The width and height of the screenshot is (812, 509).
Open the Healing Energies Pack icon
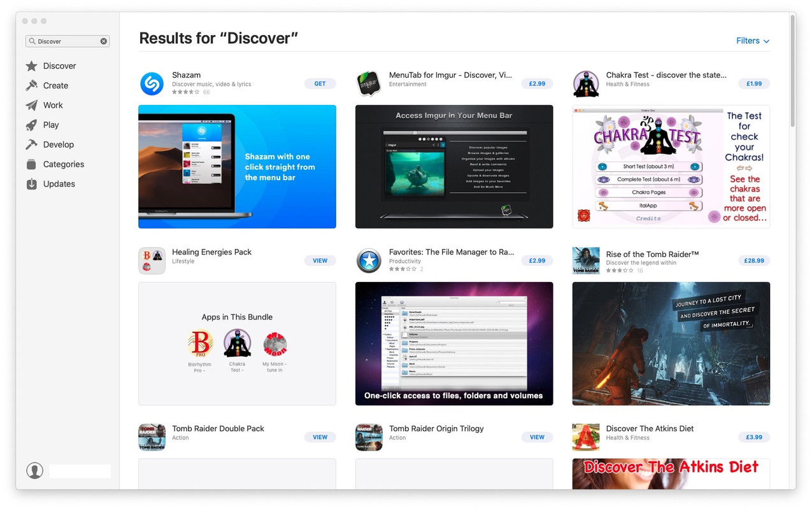click(152, 260)
